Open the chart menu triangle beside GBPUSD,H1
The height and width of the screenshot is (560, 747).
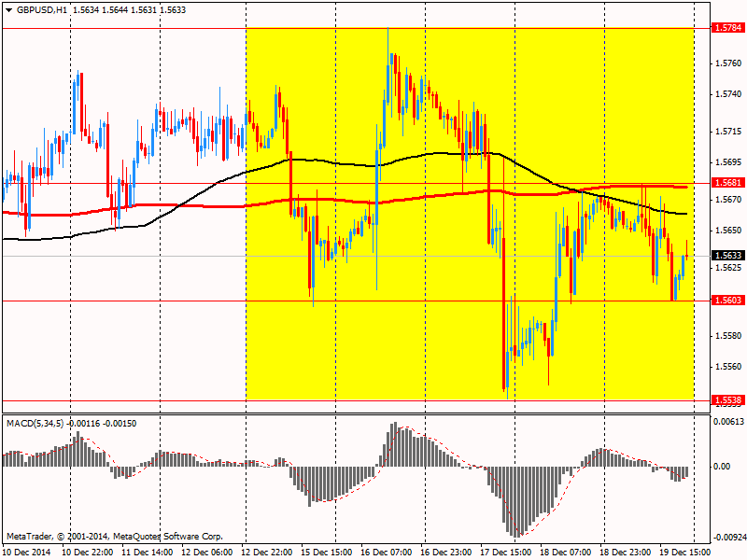[8, 10]
